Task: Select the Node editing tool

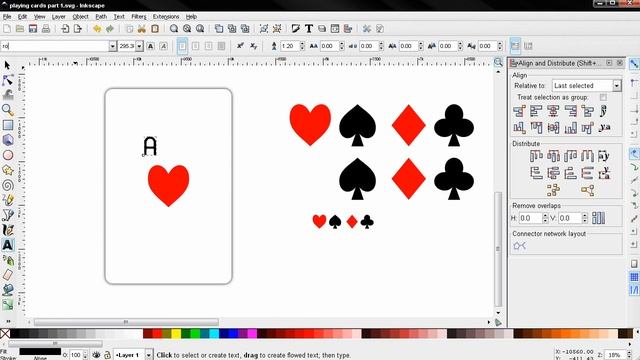Action: 7,80
